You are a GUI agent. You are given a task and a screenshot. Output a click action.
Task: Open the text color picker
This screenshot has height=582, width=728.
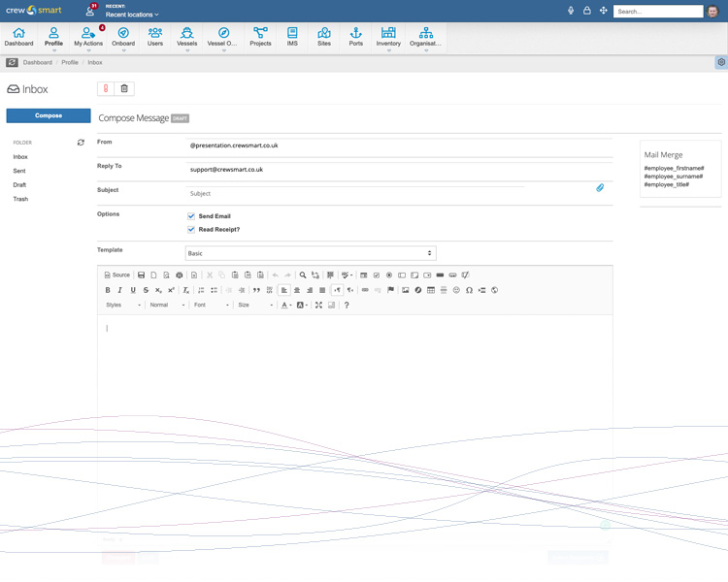point(286,305)
